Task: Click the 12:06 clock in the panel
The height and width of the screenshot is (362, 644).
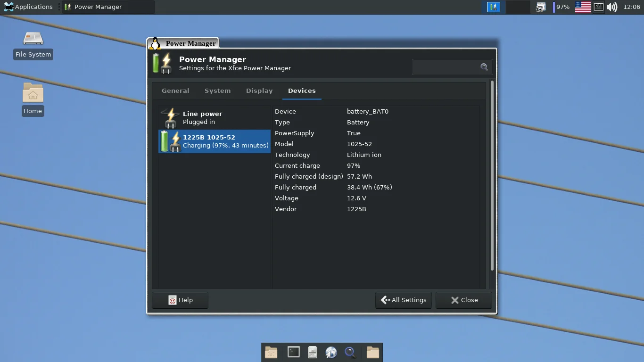Action: [631, 7]
